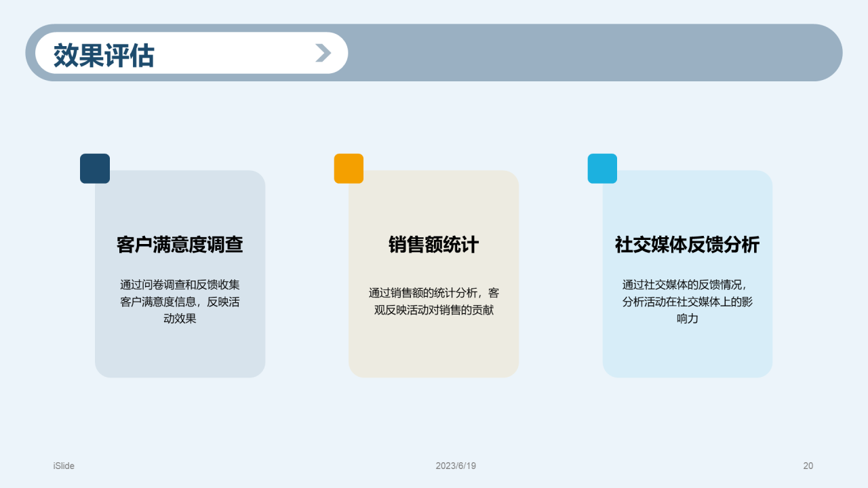
Task: Click the description text under 销售额统计
Action: [433, 302]
